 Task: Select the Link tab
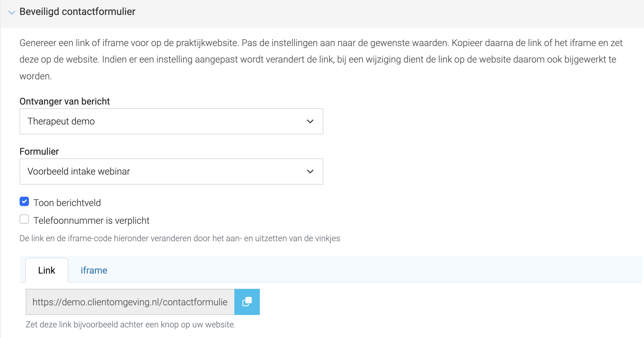tap(47, 270)
